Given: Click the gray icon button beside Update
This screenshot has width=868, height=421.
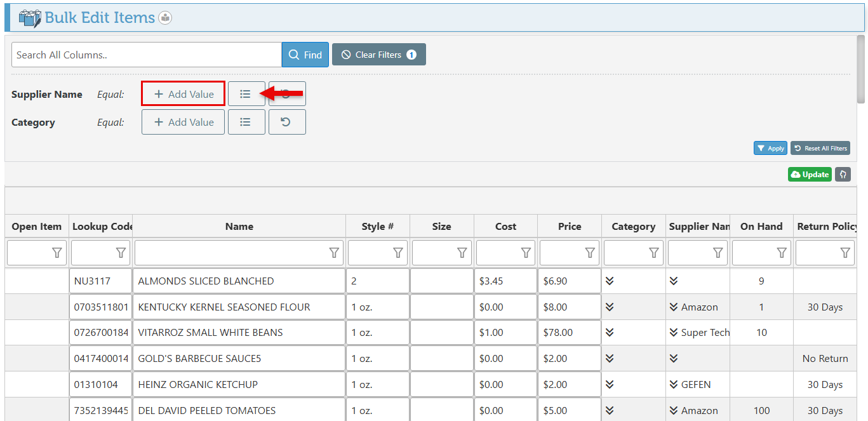Looking at the screenshot, I should pyautogui.click(x=843, y=174).
